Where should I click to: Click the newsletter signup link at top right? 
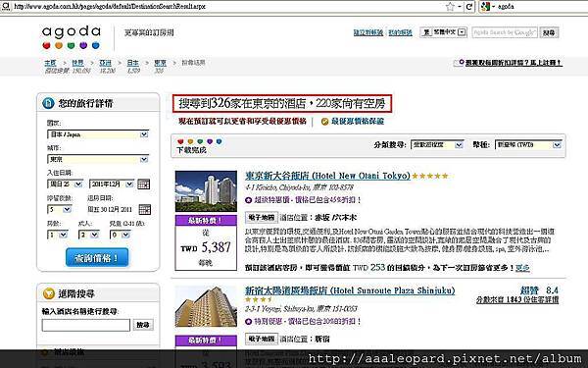(x=513, y=63)
